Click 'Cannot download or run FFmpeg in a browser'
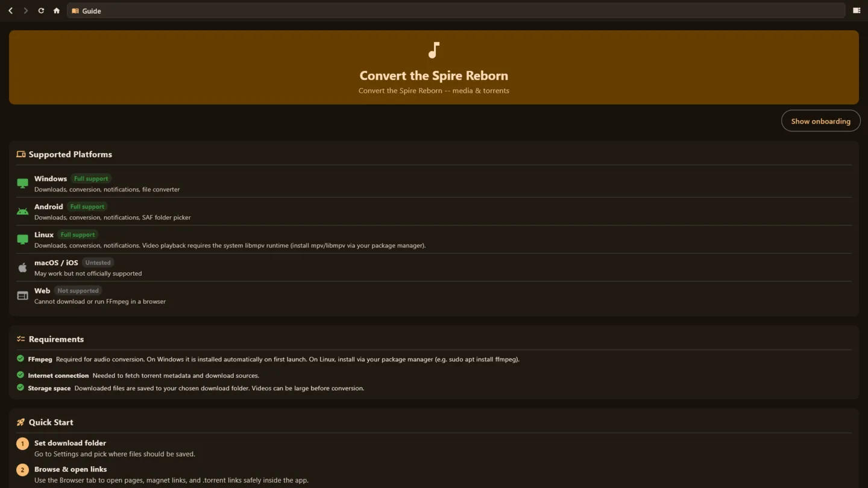868x488 pixels. click(x=100, y=301)
